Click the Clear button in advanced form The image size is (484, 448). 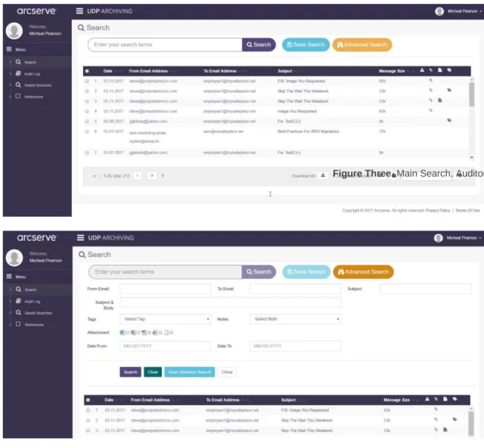pos(153,372)
